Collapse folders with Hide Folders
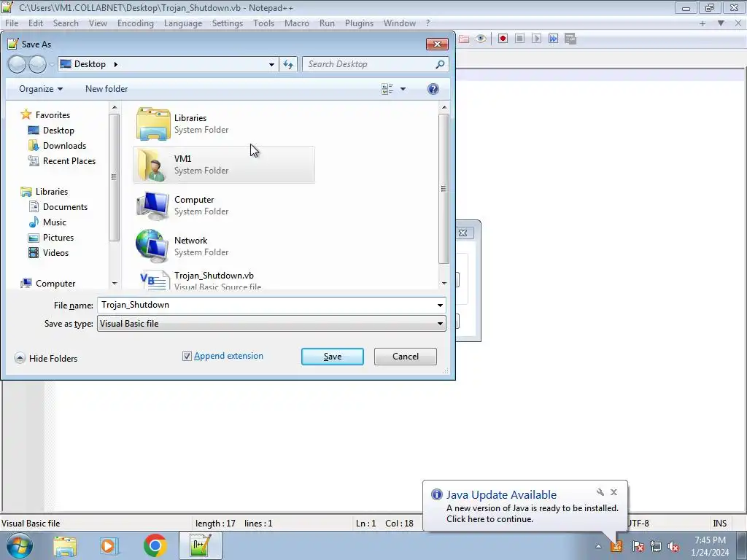The width and height of the screenshot is (747, 560). coord(46,358)
